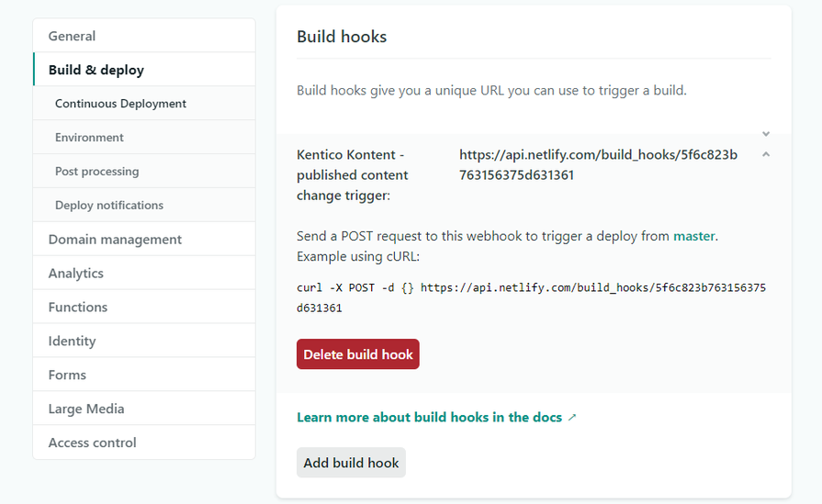Select Large Media in sidebar
This screenshot has width=822, height=504.
pyautogui.click(x=86, y=409)
